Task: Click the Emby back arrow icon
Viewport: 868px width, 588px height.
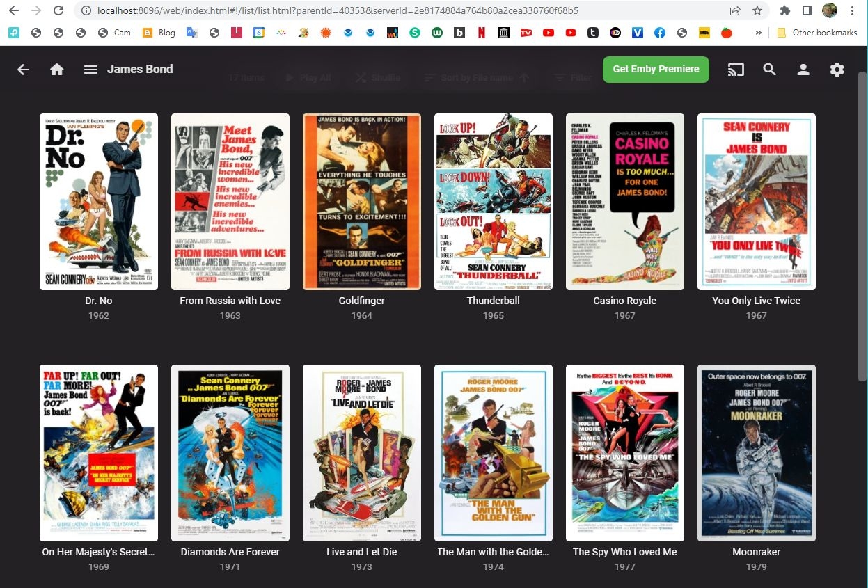Action: click(x=23, y=70)
